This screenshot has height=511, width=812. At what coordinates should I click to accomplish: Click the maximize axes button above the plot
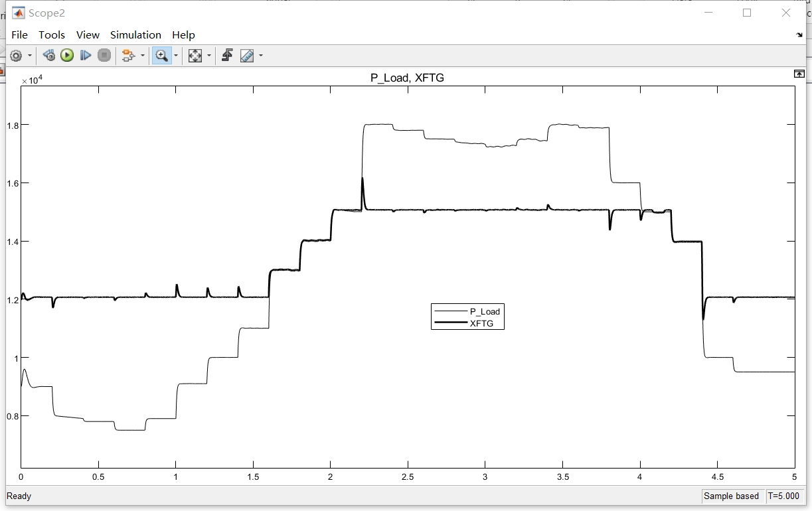click(799, 74)
